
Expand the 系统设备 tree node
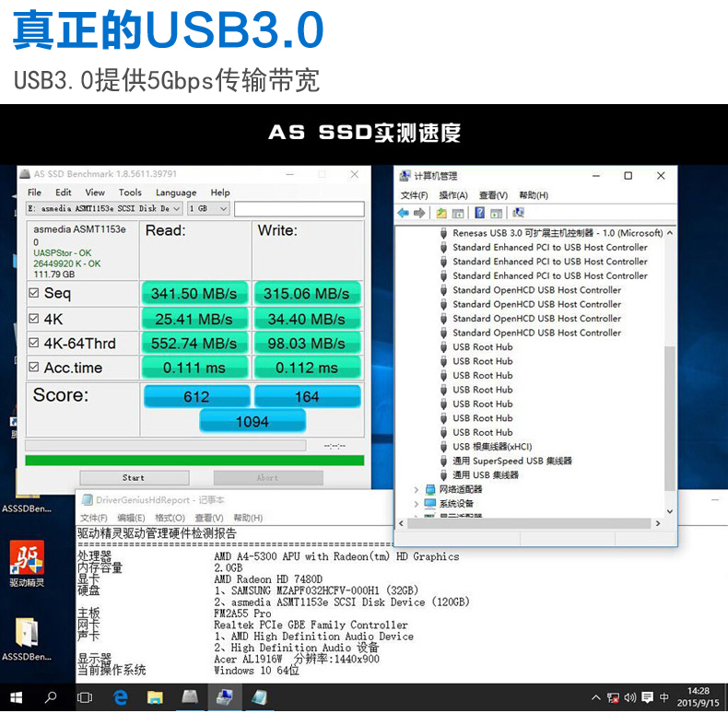coord(416,504)
